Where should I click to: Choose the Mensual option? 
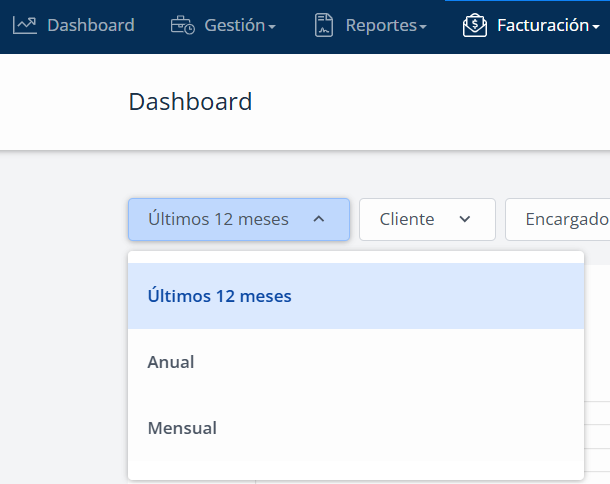point(356,428)
